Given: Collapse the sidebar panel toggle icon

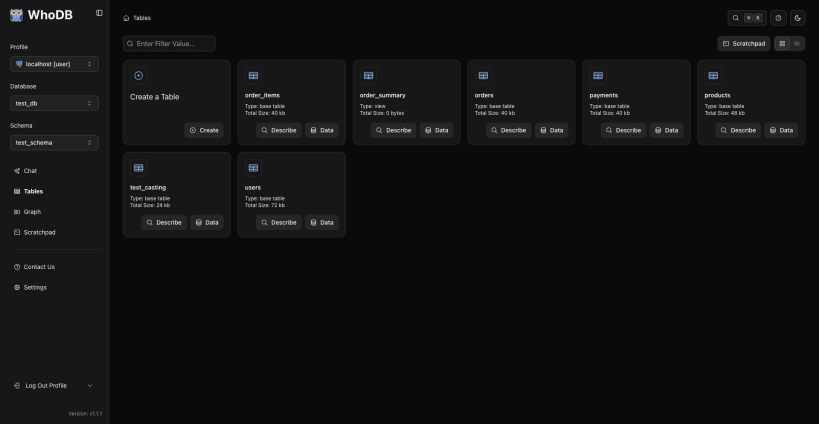Looking at the screenshot, I should click(99, 13).
